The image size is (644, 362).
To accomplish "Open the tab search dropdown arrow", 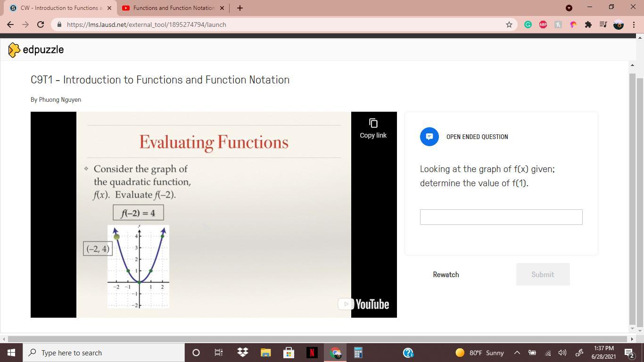I will click(x=569, y=8).
